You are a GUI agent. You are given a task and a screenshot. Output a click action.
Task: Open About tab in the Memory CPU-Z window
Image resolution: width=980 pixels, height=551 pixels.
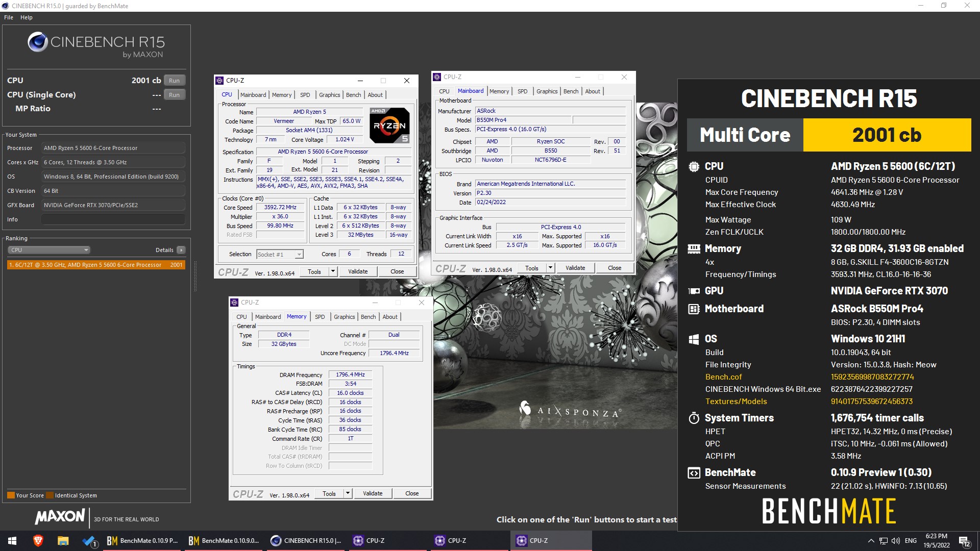click(x=390, y=317)
